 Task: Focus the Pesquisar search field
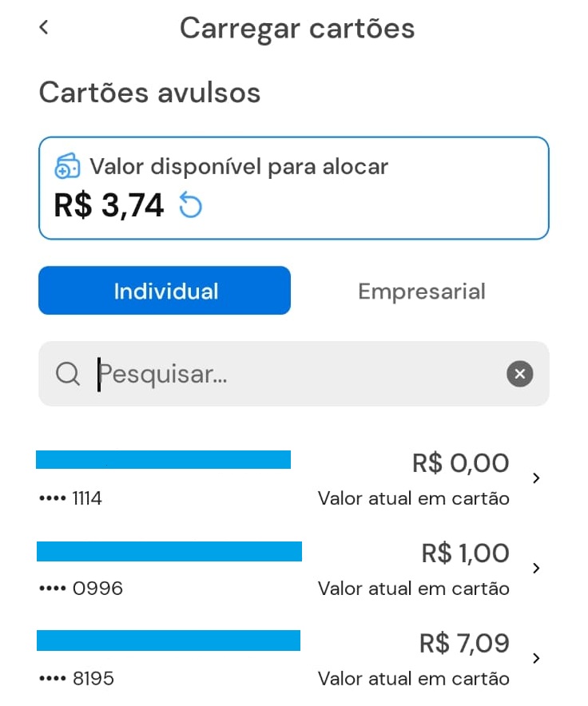294,374
